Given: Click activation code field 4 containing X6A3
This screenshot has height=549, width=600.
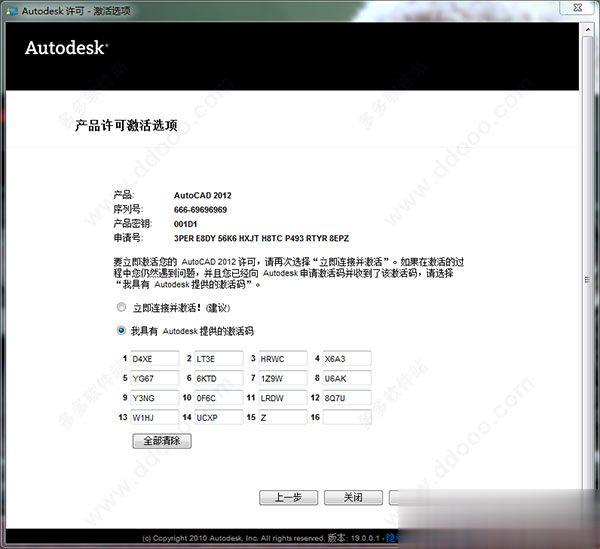Looking at the screenshot, I should tap(347, 358).
